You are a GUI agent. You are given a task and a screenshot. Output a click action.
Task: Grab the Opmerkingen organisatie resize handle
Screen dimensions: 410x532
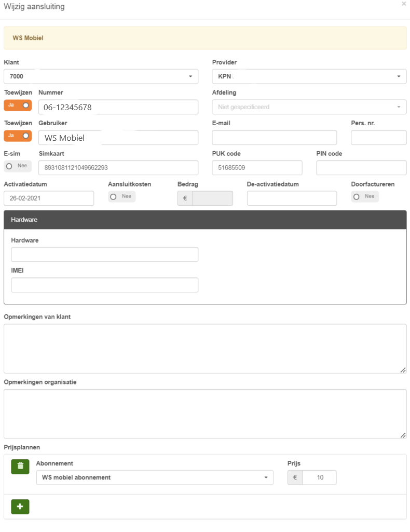403,435
